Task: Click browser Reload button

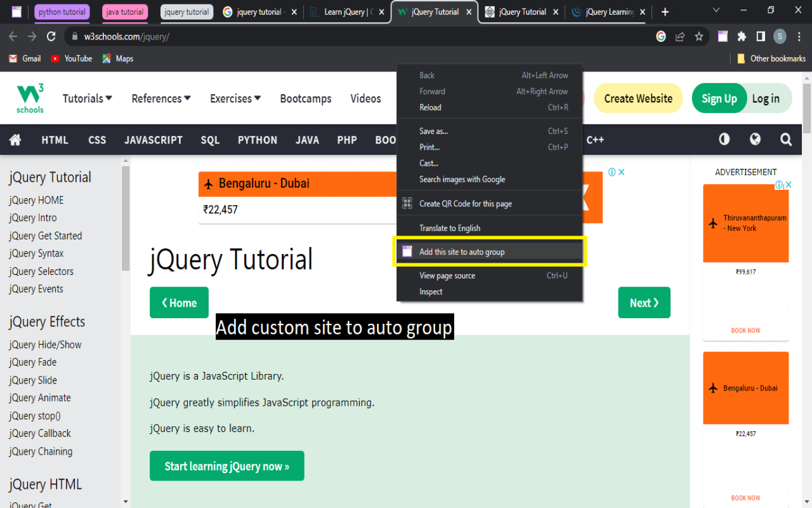Action: pyautogui.click(x=51, y=37)
